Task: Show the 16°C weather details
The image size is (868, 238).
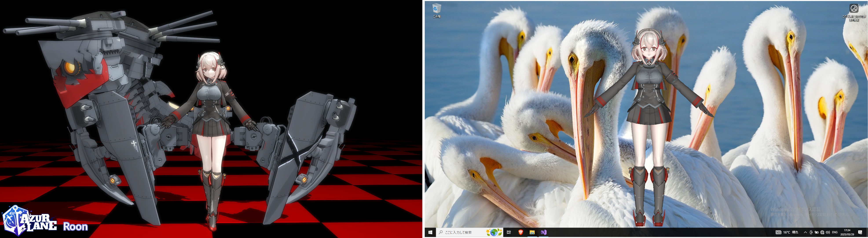Action: coord(791,232)
